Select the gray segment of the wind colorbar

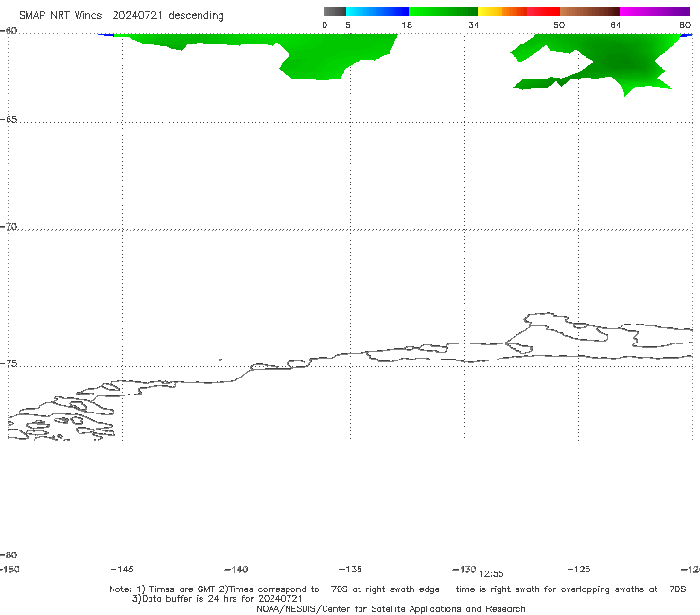(335, 11)
